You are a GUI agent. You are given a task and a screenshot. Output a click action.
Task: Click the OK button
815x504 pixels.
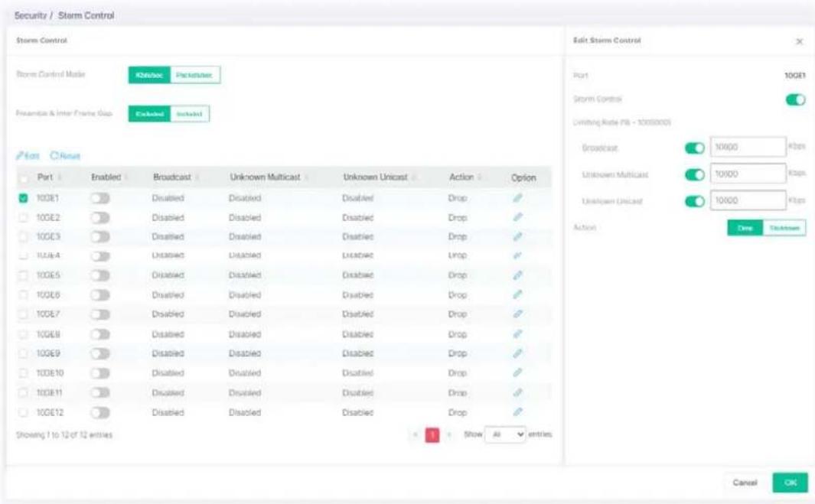pos(790,483)
